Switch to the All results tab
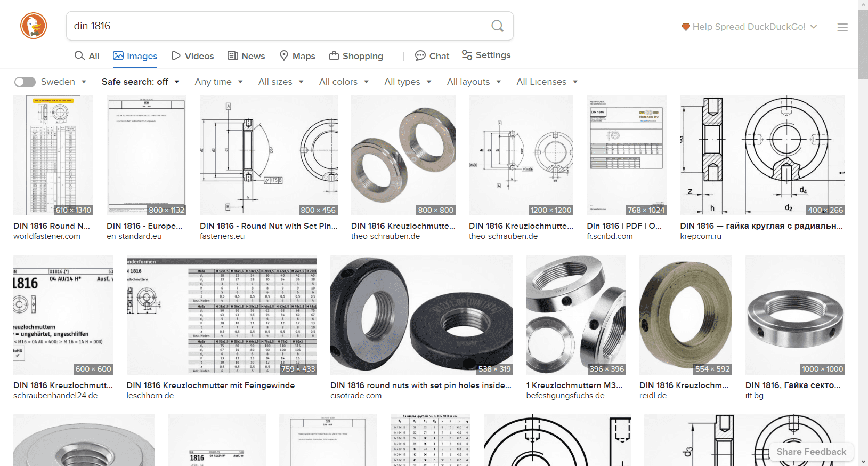868x466 pixels. (87, 56)
